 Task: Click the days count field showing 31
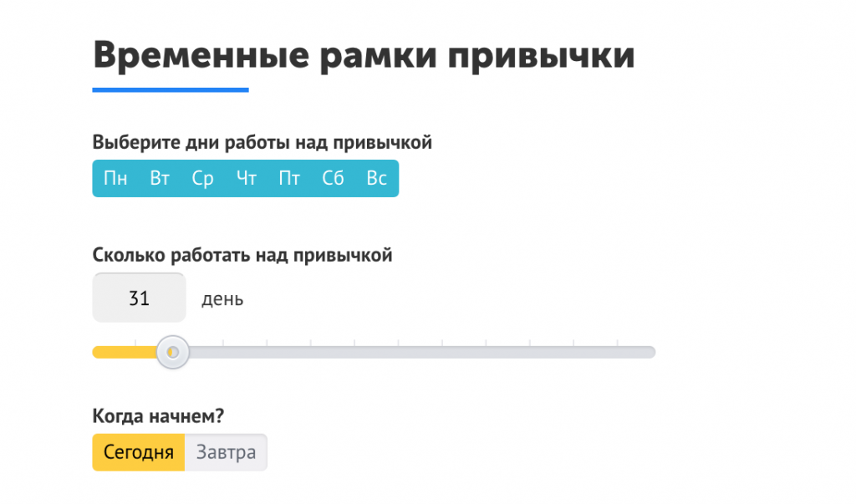click(x=139, y=298)
